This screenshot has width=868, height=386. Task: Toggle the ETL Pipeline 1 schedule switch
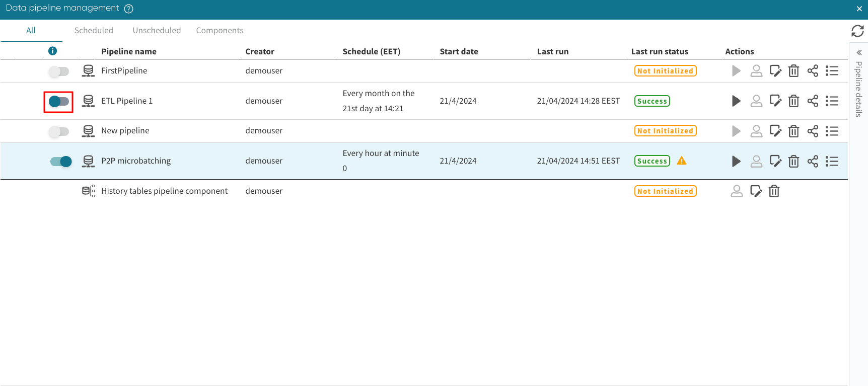click(59, 102)
